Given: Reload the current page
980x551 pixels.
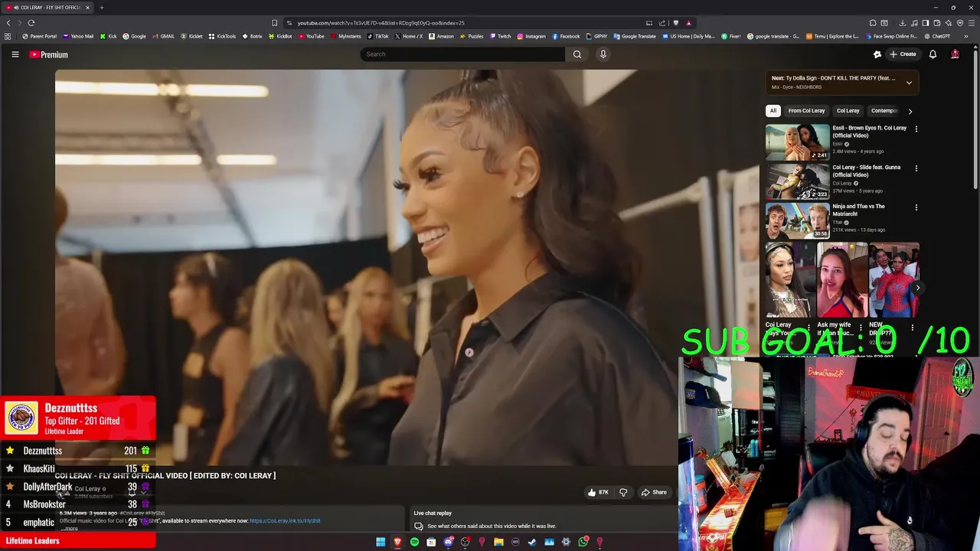Looking at the screenshot, I should click(x=31, y=23).
